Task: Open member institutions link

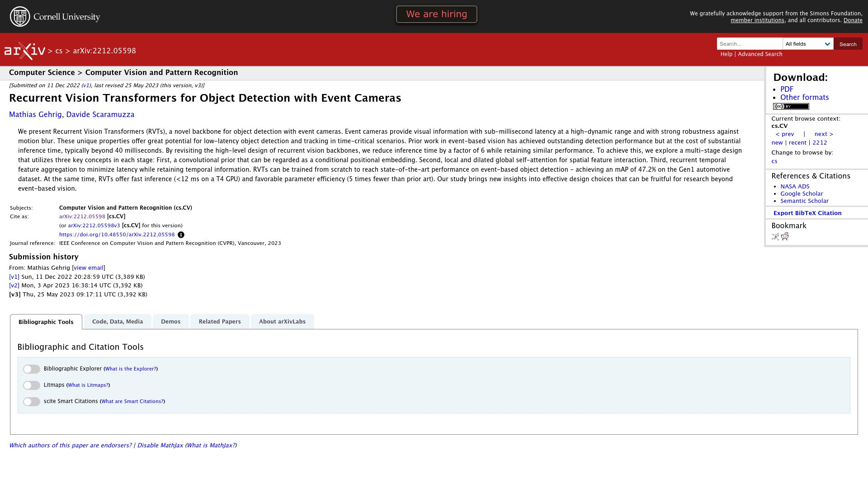Action: 757,20
